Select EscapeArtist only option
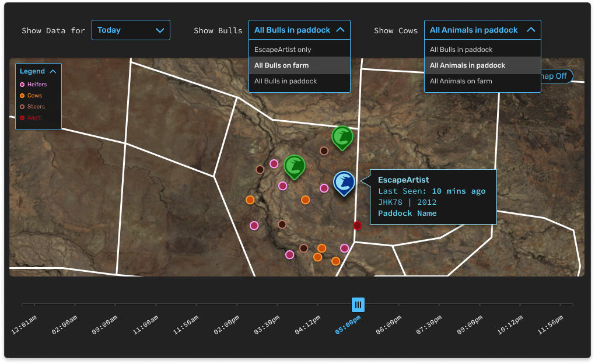This screenshot has height=364, width=595. click(299, 50)
